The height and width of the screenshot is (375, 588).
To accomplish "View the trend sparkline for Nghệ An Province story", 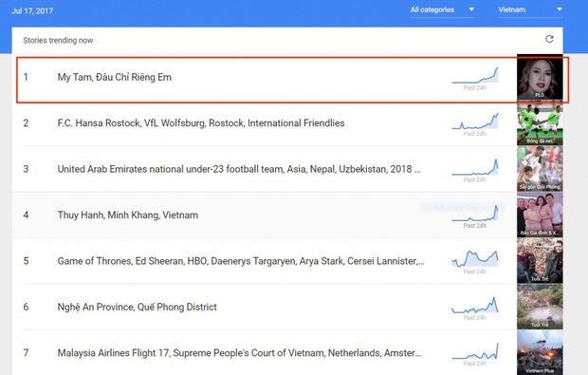I will click(x=475, y=305).
